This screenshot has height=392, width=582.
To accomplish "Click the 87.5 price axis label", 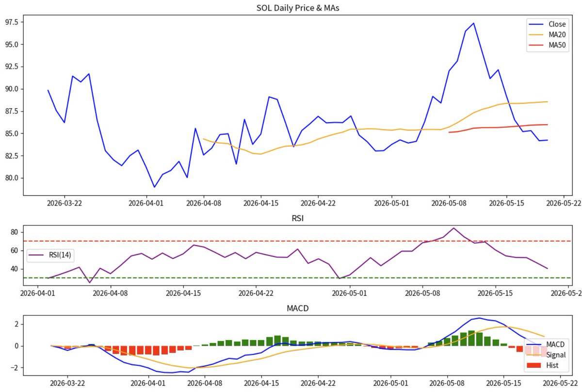I will point(12,112).
